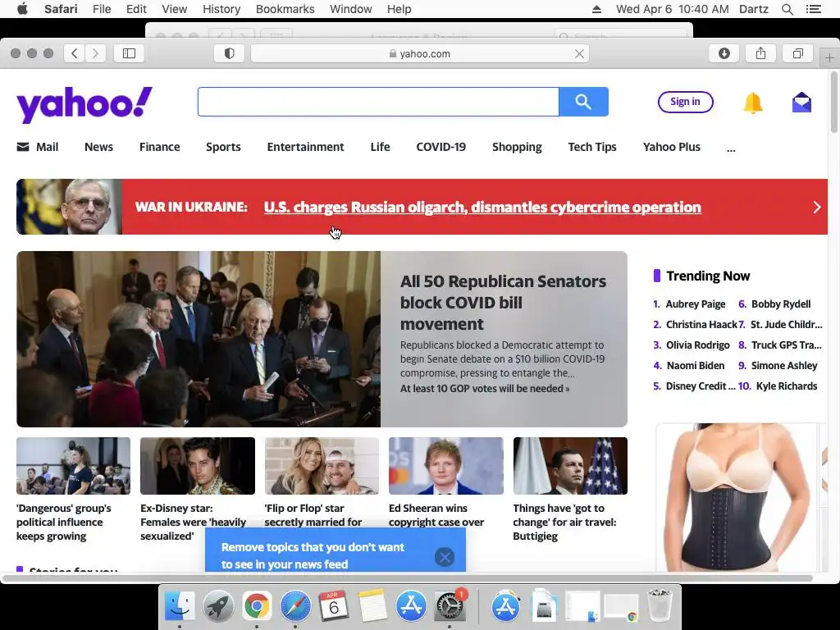Toggle the Safari sidebar button
This screenshot has height=630, width=840.
pos(129,53)
